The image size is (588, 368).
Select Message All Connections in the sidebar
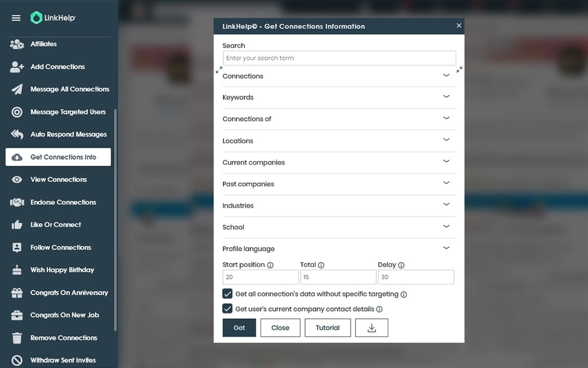coord(68,89)
